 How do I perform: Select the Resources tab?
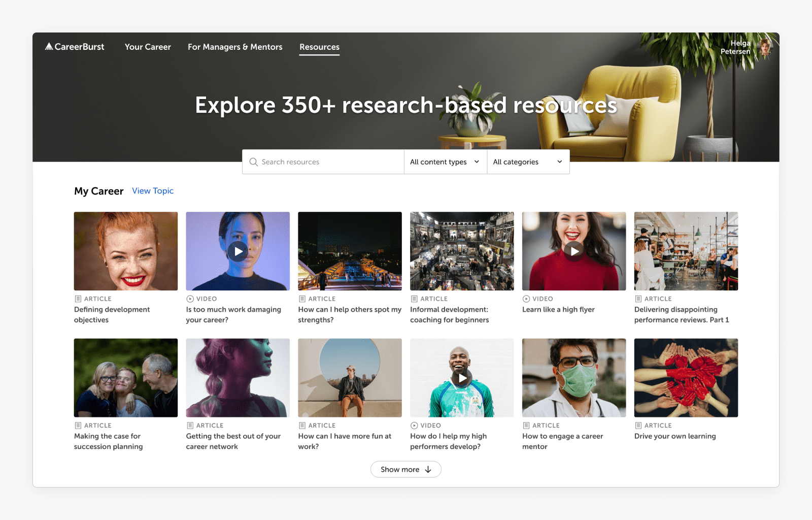(x=319, y=47)
